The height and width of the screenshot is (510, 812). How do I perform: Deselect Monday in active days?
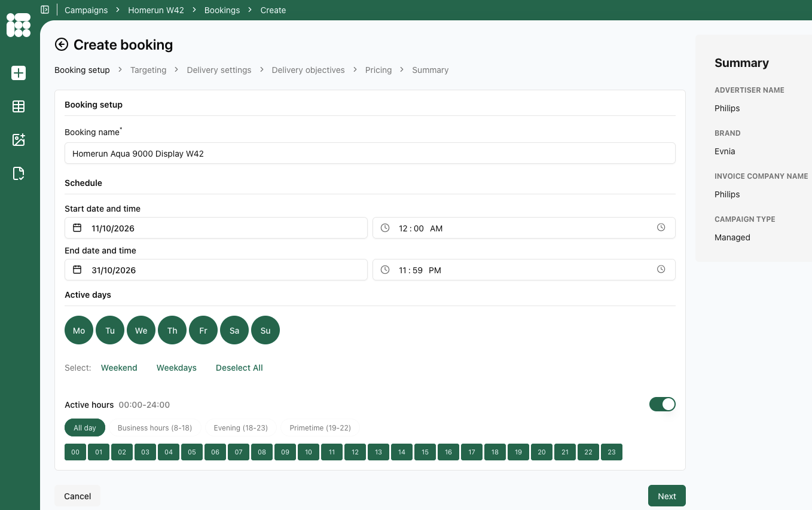pyautogui.click(x=79, y=330)
